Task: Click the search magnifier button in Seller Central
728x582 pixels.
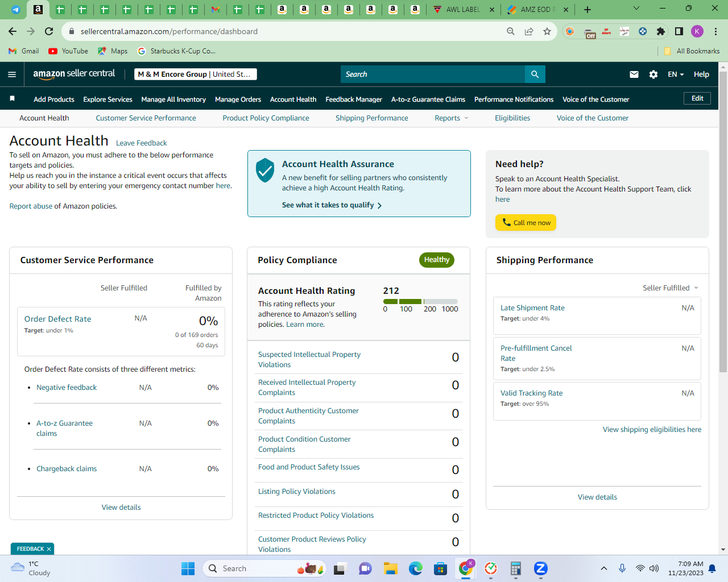Action: click(535, 74)
